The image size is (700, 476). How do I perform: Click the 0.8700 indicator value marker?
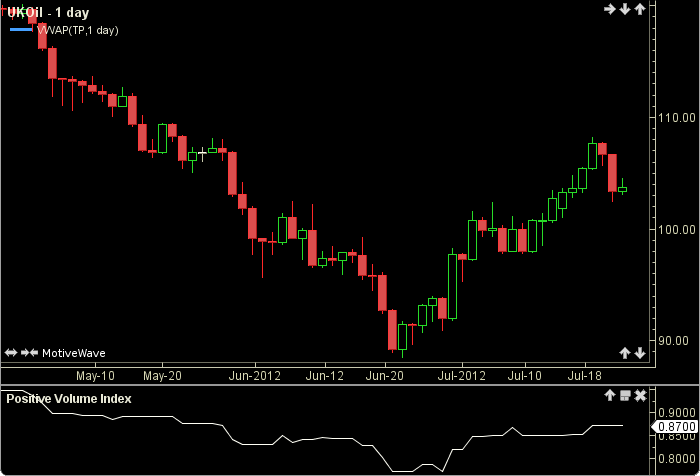tap(675, 427)
